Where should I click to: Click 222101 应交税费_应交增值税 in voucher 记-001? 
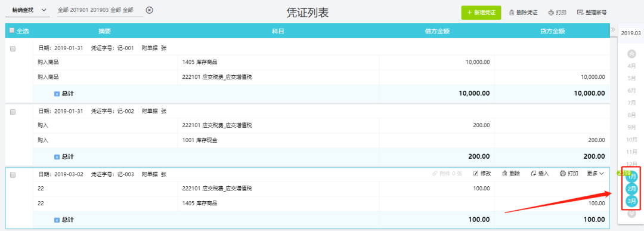coord(217,77)
